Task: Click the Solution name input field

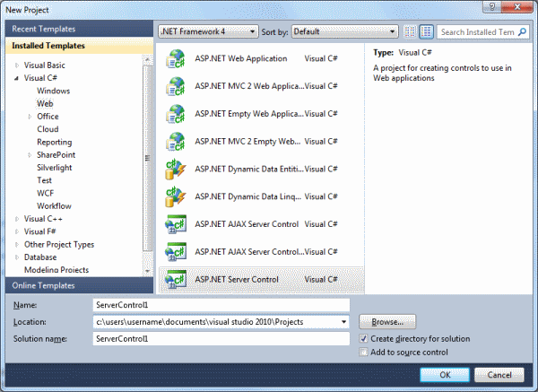Action: 221,339
